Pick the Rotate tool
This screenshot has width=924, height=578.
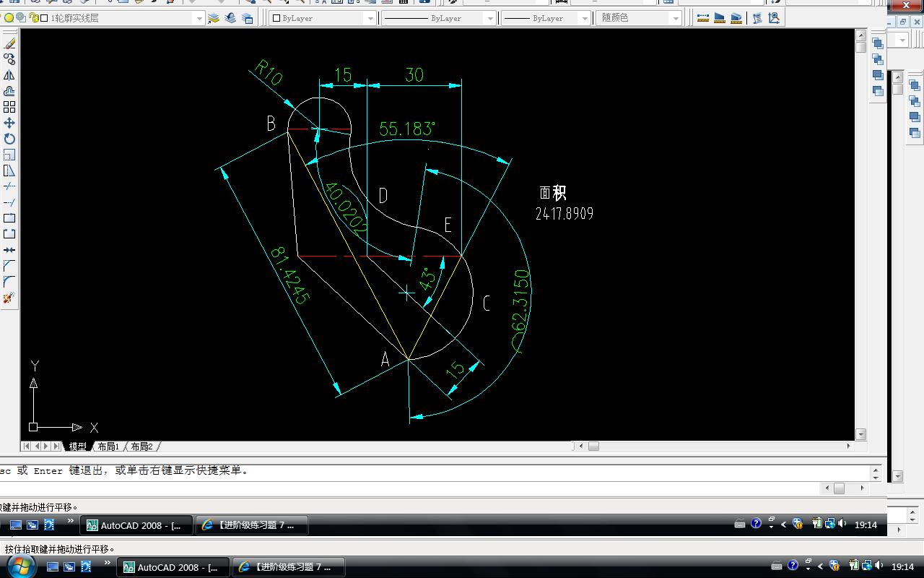point(9,139)
